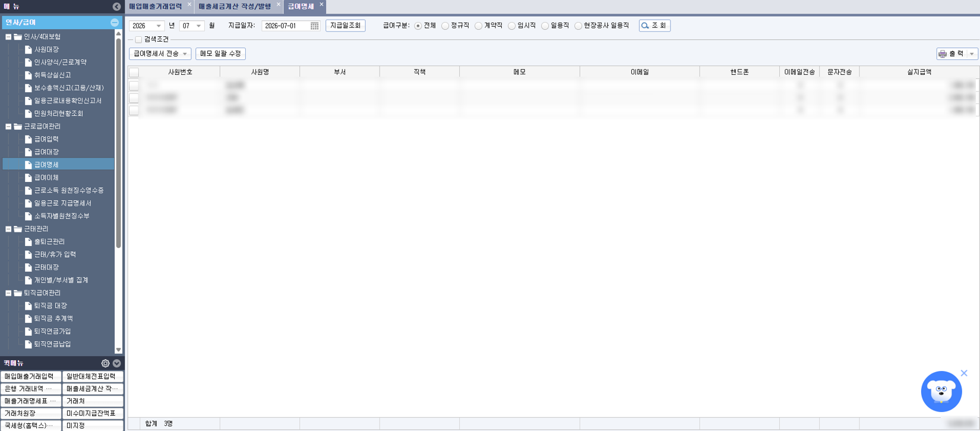Open quick menu 거래처
This screenshot has width=980, height=431.
tap(93, 401)
